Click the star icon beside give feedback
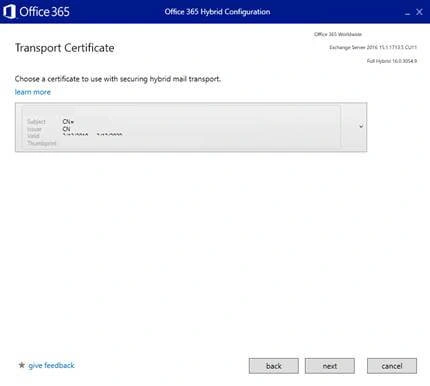Image resolution: width=430 pixels, height=386 pixels. point(22,365)
